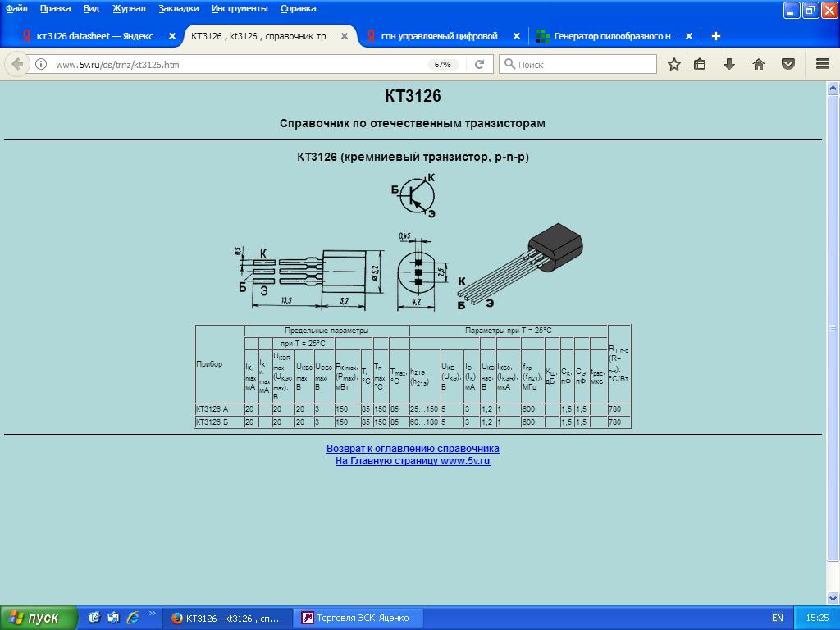Viewport: 840px width, 630px height.
Task: Open the Журнал menu
Action: coord(129,8)
